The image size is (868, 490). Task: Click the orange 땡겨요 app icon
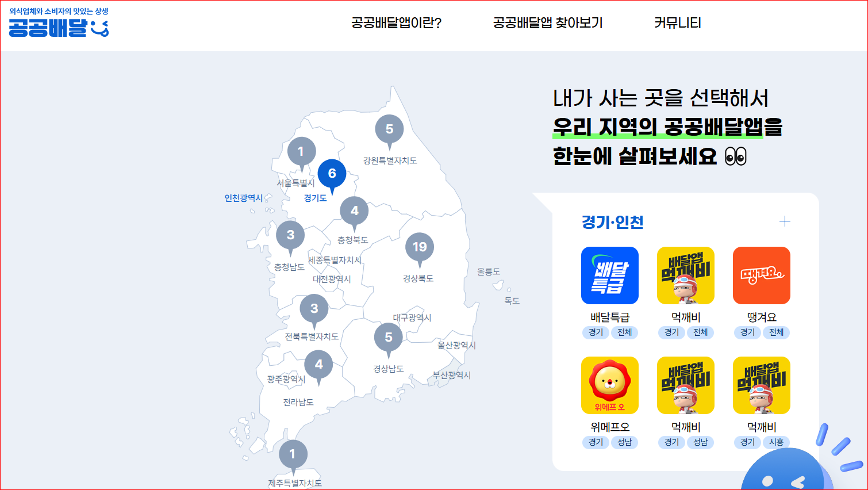(x=761, y=275)
